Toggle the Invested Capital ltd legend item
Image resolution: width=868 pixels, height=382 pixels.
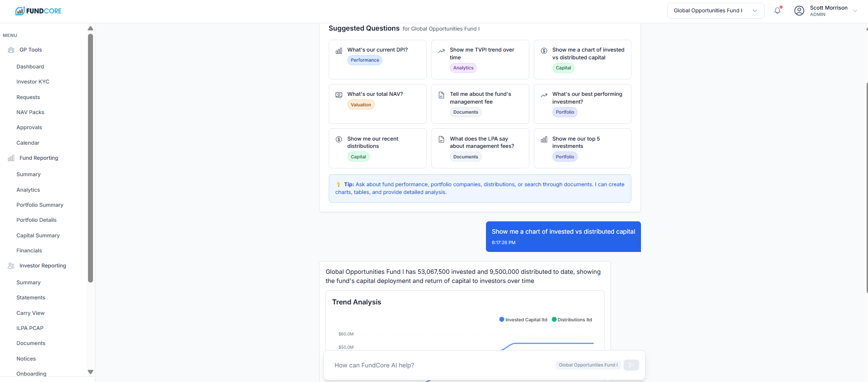click(x=523, y=320)
